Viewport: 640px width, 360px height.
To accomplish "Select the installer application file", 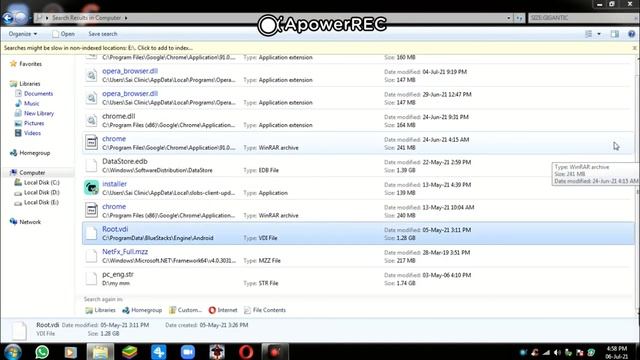I will pyautogui.click(x=358, y=189).
